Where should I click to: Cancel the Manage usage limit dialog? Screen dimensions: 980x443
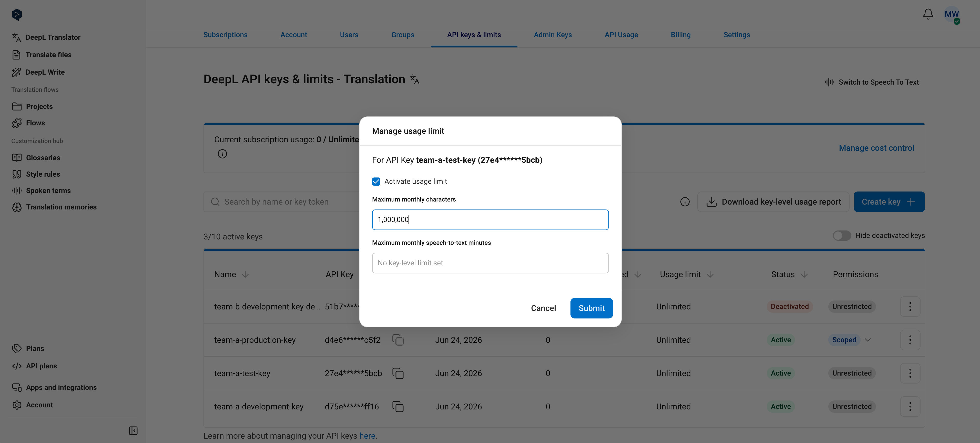(543, 308)
